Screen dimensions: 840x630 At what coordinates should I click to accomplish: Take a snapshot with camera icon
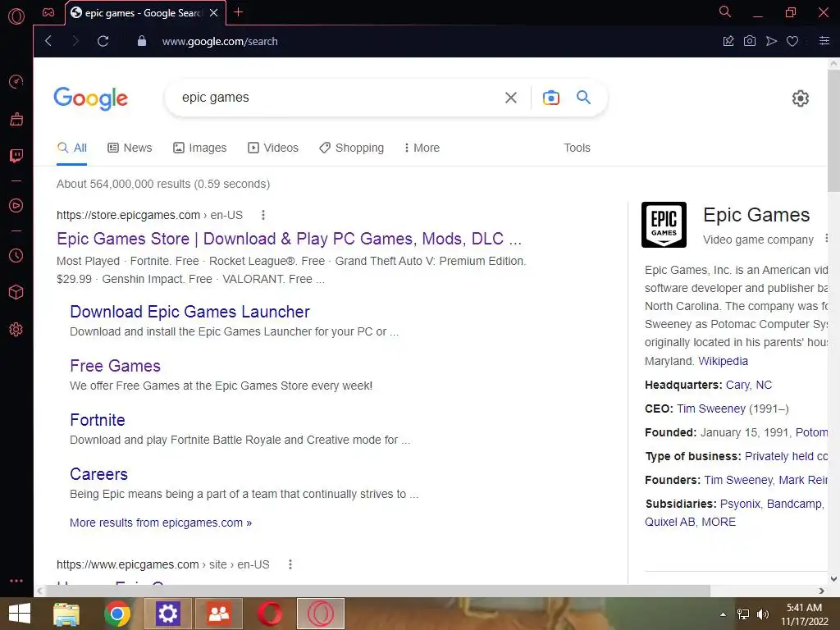coord(750,41)
